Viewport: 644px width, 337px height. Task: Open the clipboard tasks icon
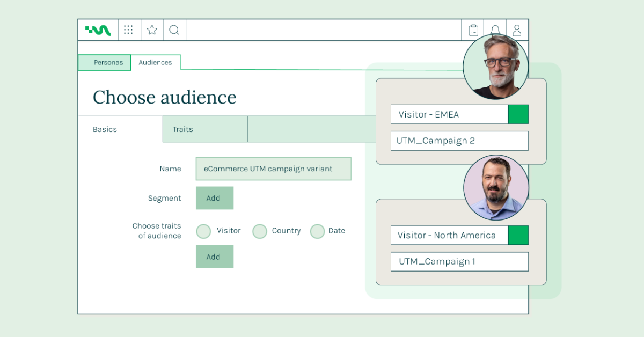coord(473,31)
